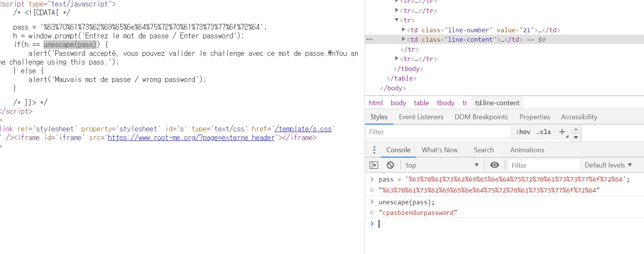Collapse the open tr node
644x254 pixels.
pos(396,20)
